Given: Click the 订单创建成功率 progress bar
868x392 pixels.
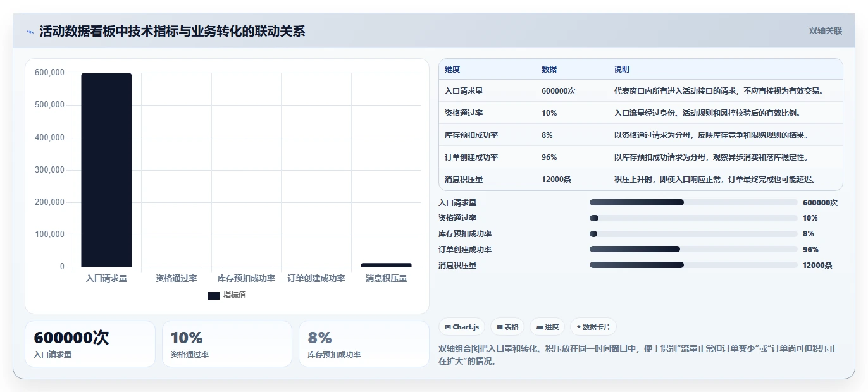Looking at the screenshot, I should tap(693, 250).
